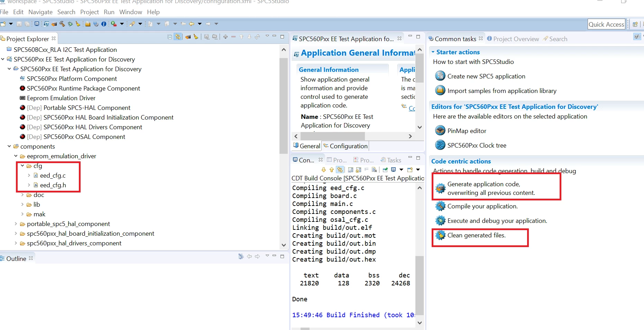Toggle the console word wrap button
Image resolution: width=644 pixels, height=330 pixels.
(367, 170)
